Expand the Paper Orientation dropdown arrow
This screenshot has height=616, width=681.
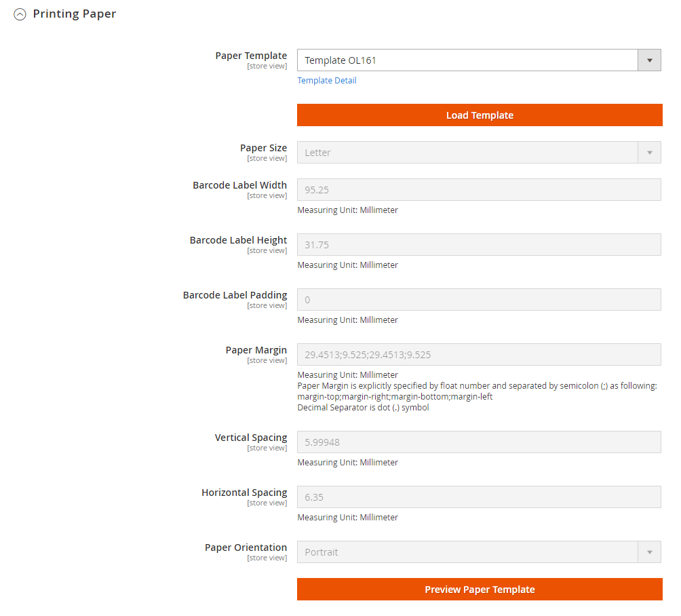pyautogui.click(x=649, y=552)
